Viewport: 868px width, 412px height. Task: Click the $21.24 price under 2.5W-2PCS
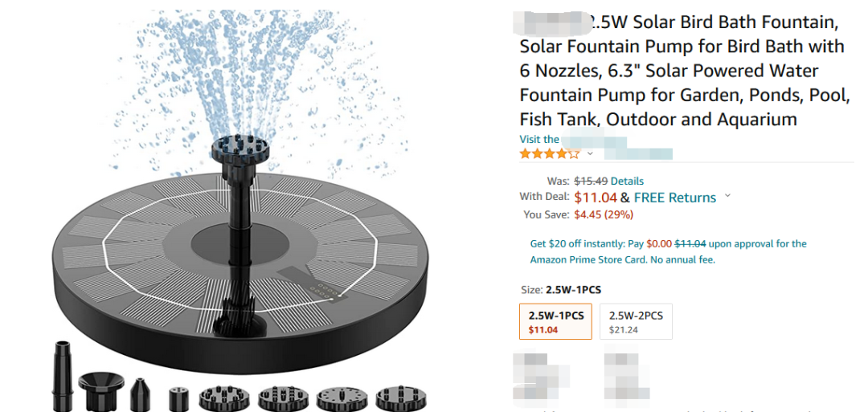click(624, 329)
